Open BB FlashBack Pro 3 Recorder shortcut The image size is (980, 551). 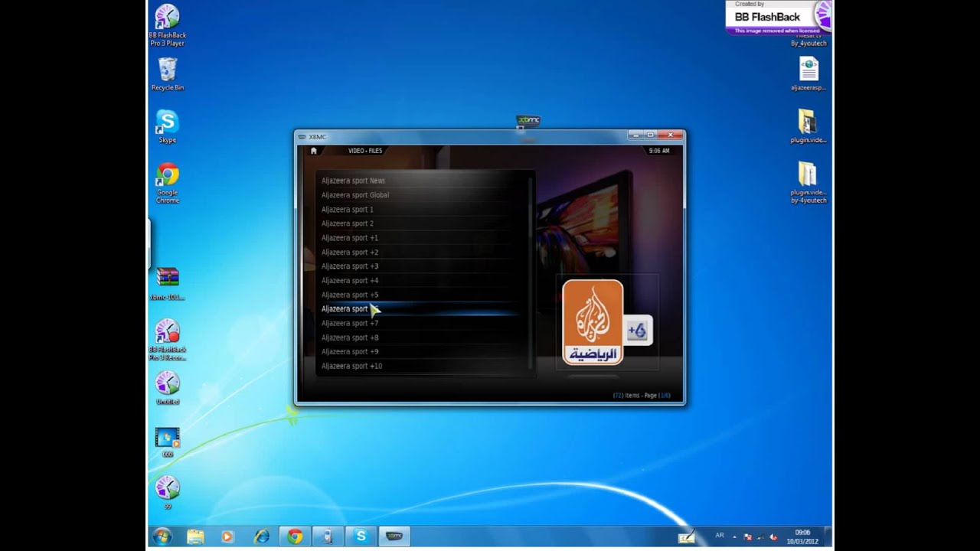pos(167,340)
